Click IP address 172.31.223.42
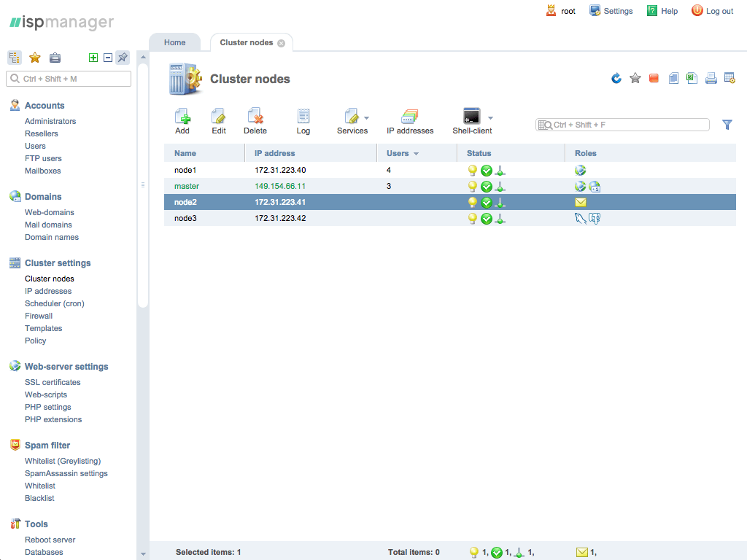Screen dimensions: 747x560 coord(280,218)
